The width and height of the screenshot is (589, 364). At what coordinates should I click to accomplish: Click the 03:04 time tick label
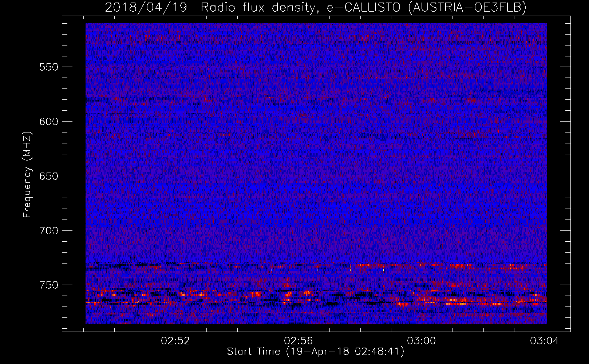tap(545, 341)
